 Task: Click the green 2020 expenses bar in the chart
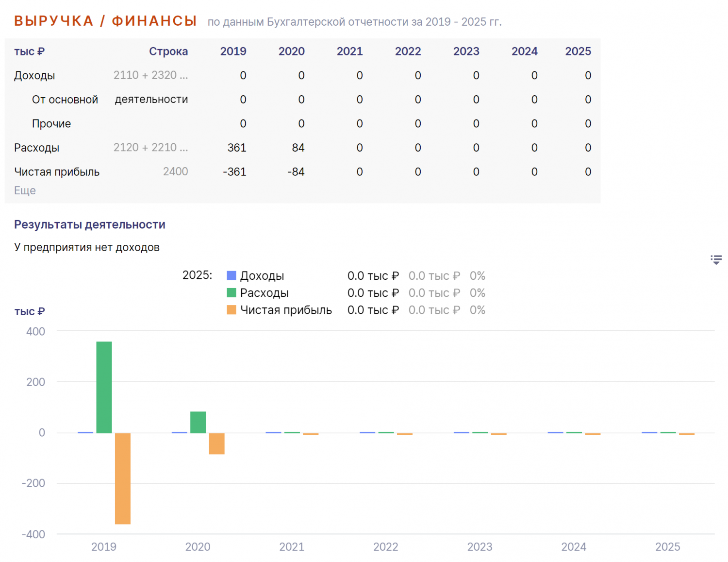198,422
